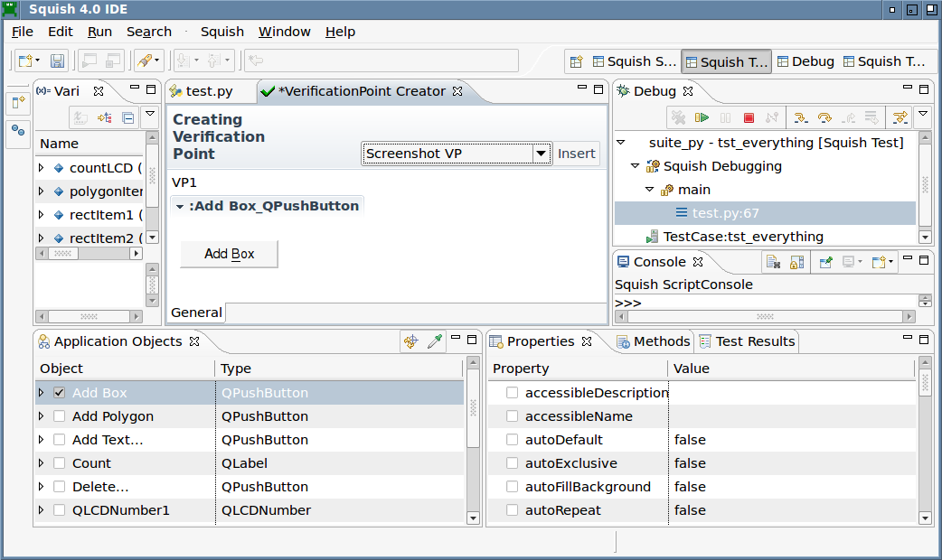This screenshot has width=942, height=560.
Task: Click the Add Box button preview
Action: pos(229,254)
